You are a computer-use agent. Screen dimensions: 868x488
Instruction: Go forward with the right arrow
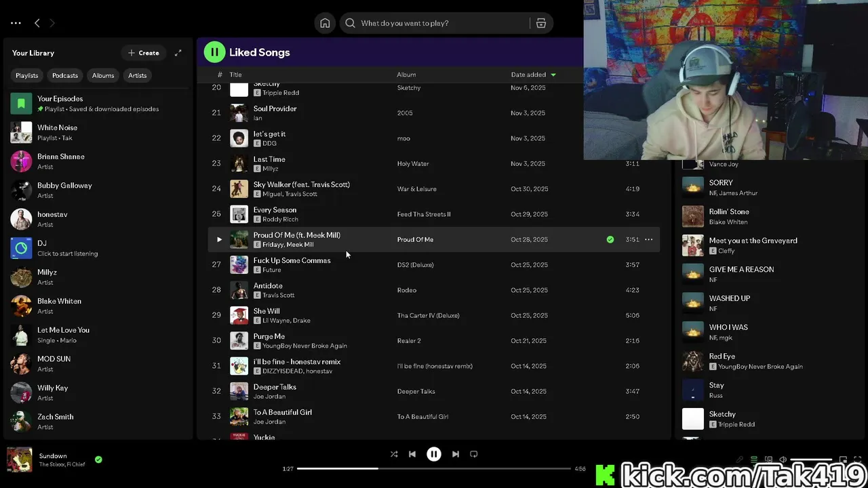52,23
